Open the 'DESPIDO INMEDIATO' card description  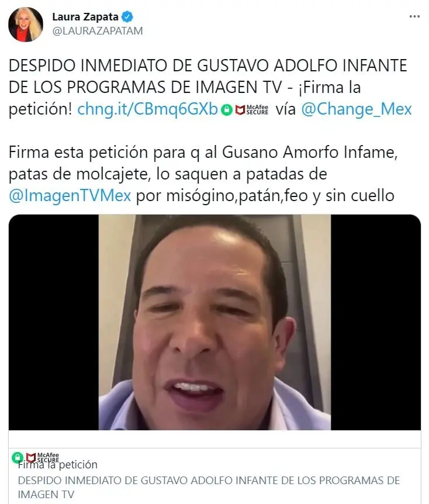click(x=209, y=487)
